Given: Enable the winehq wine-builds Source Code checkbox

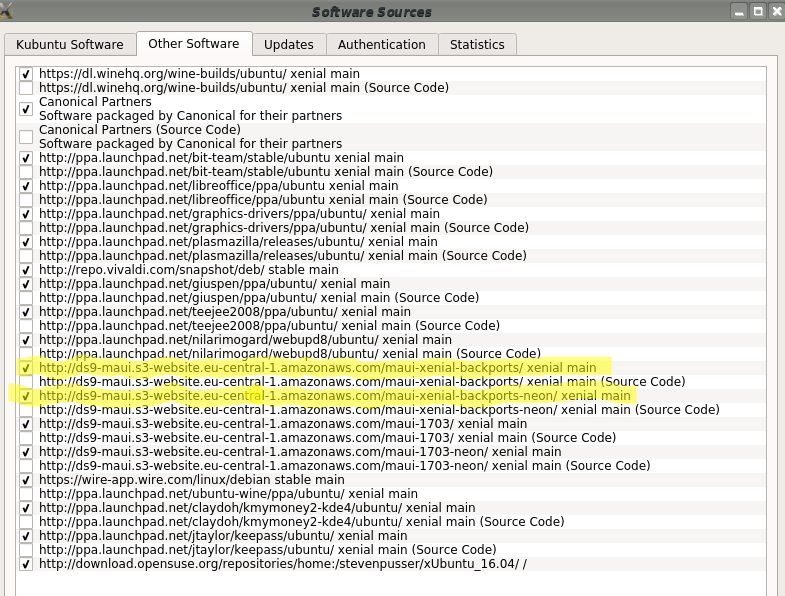Looking at the screenshot, I should click(x=26, y=88).
